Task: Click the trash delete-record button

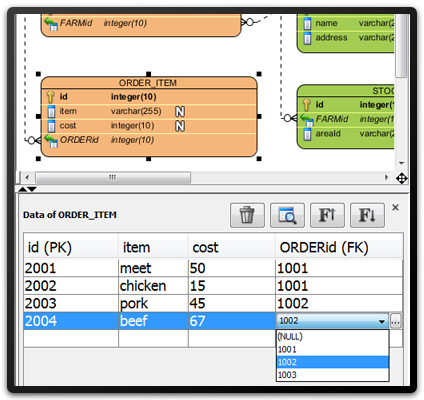Action: [247, 215]
